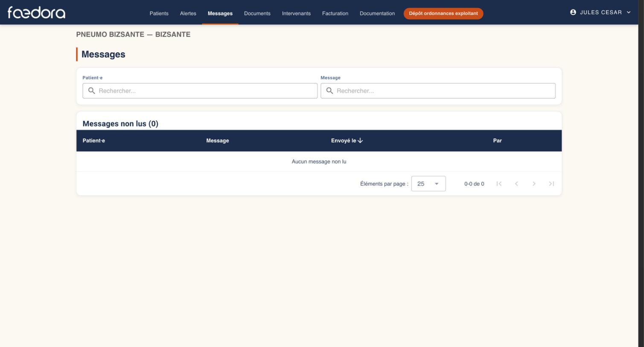Image resolution: width=644 pixels, height=347 pixels.
Task: Open the items per page dropdown
Action: [x=428, y=184]
